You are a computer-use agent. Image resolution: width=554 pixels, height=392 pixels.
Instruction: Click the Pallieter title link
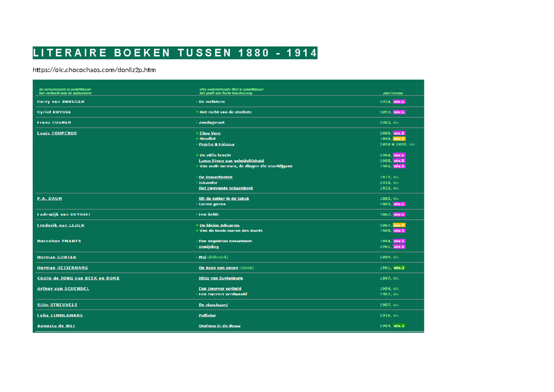[x=208, y=315]
